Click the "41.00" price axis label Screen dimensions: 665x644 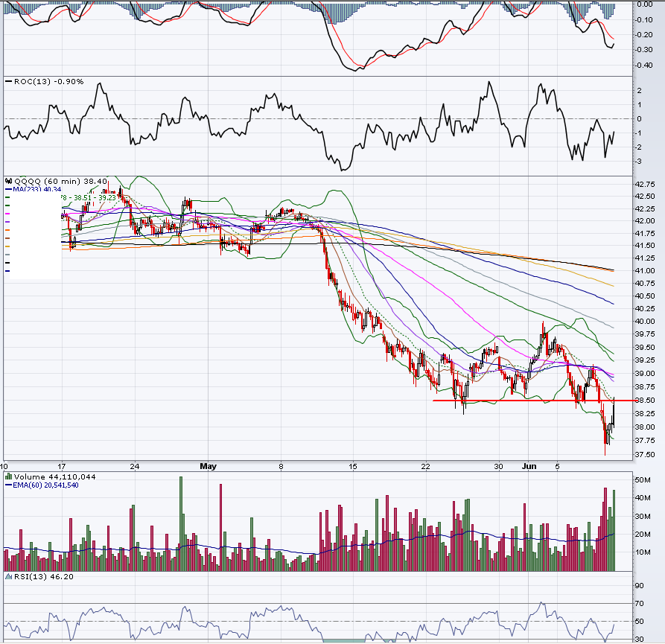coord(645,270)
